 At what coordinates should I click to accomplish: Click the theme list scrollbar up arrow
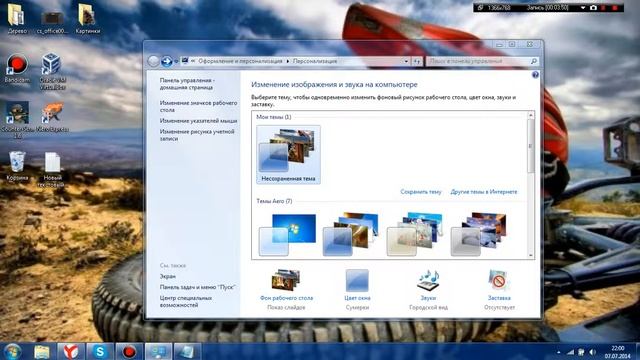531,116
